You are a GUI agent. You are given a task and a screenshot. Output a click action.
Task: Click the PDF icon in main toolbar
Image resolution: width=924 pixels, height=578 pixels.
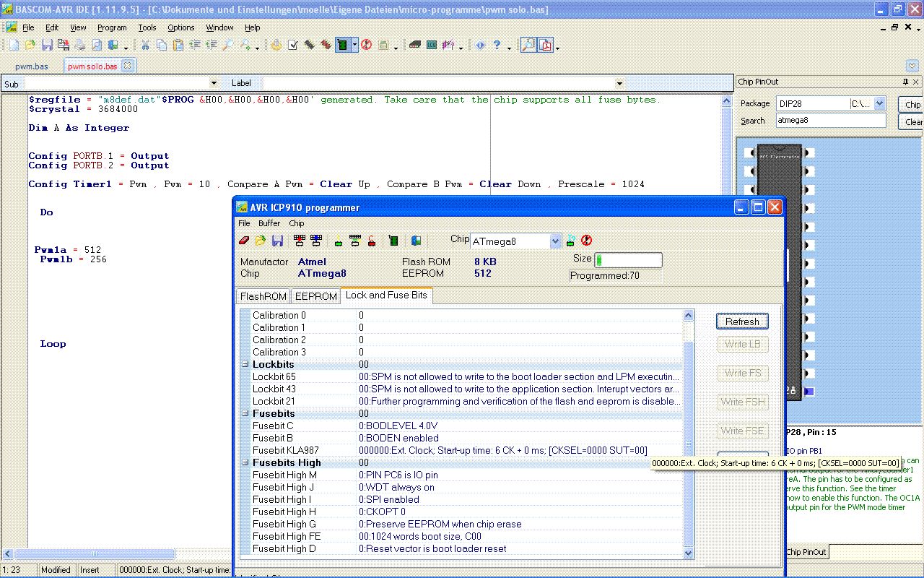(544, 45)
